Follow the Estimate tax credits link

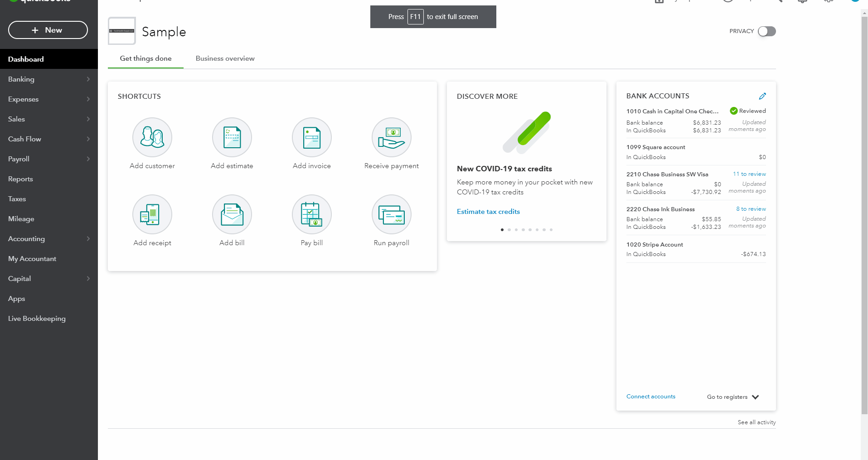point(488,212)
